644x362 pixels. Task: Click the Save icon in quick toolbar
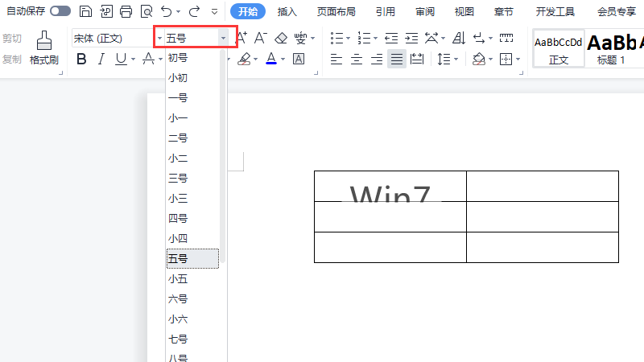pos(85,11)
